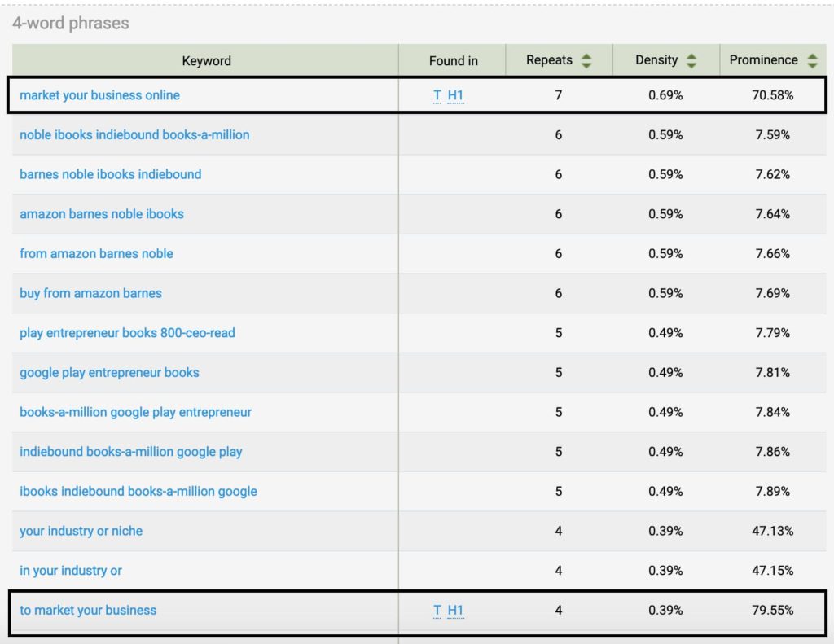Open 'amazon barnes noble ibooks' keyword
The height and width of the screenshot is (644, 834).
pyautogui.click(x=102, y=214)
